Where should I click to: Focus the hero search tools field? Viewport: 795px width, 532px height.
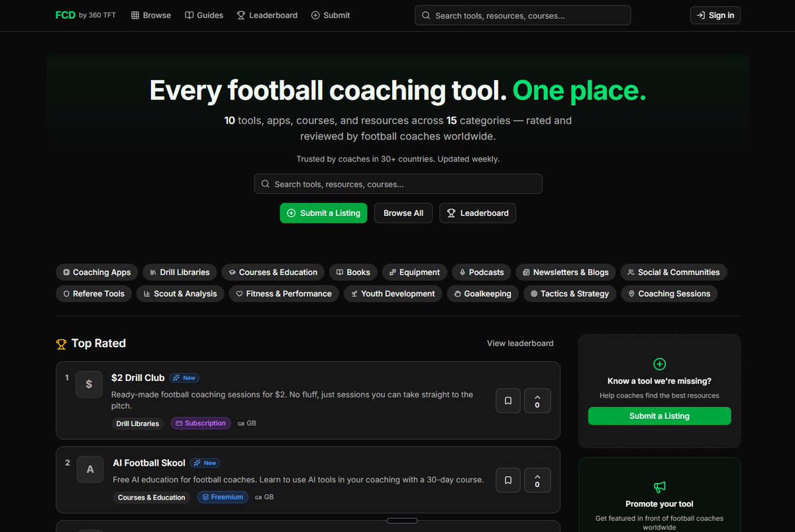398,184
